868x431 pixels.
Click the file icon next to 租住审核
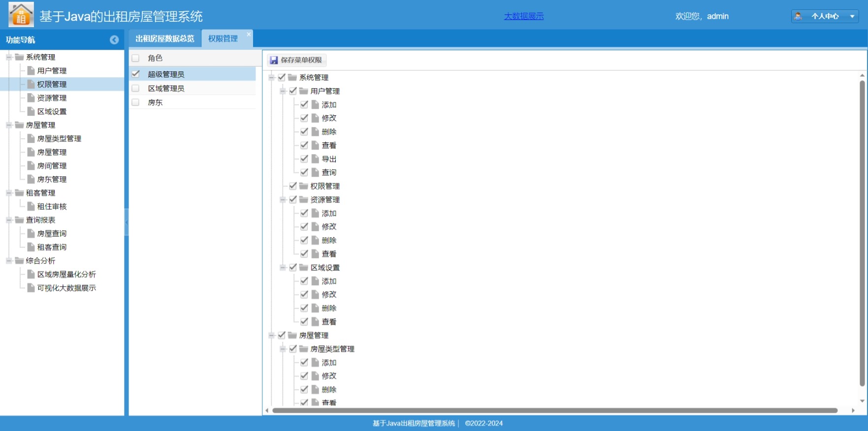pos(31,206)
